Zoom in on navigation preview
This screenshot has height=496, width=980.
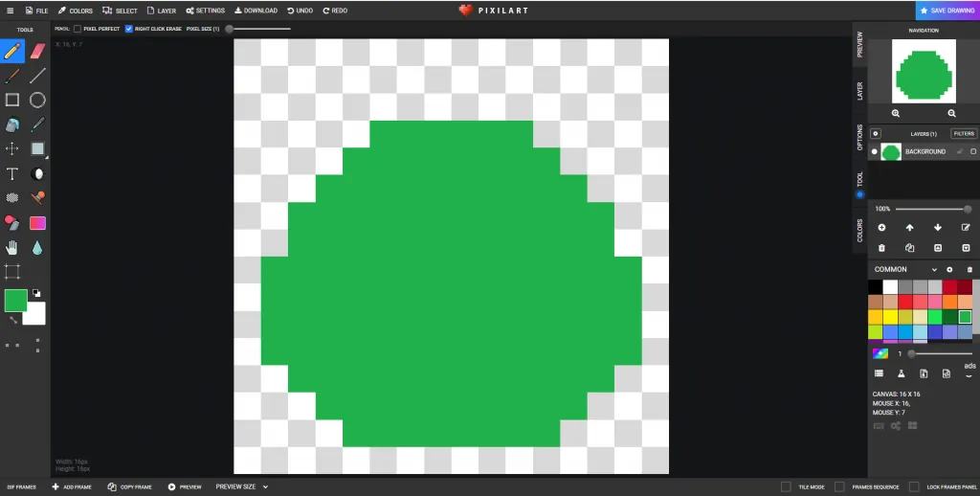click(896, 113)
